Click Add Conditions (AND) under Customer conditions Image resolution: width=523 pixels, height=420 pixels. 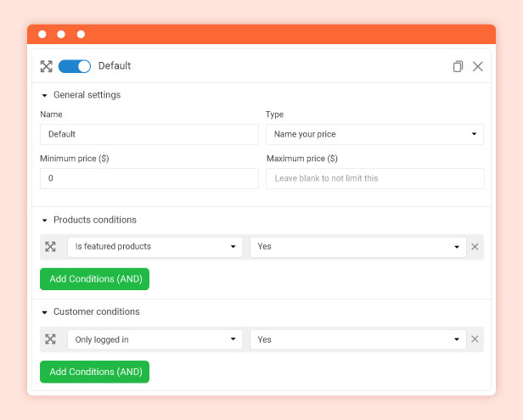coord(94,372)
